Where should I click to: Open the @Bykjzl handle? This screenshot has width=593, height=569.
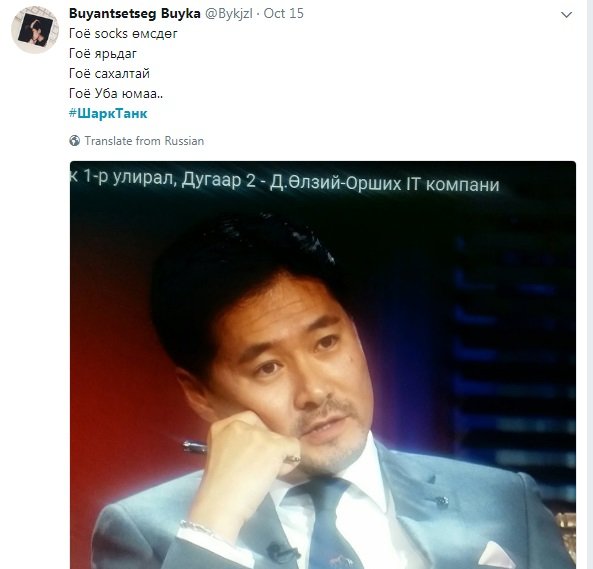coord(229,14)
